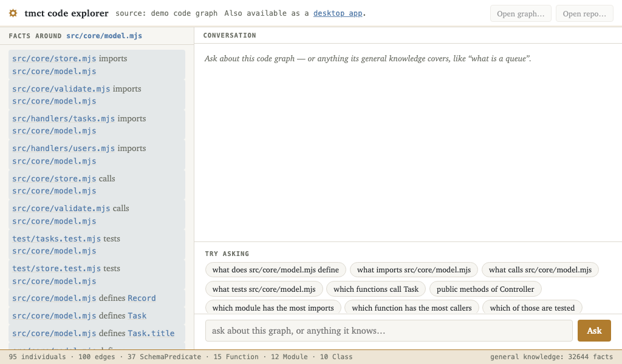Click the 'Ask about this code graph' placeholder message

click(367, 59)
